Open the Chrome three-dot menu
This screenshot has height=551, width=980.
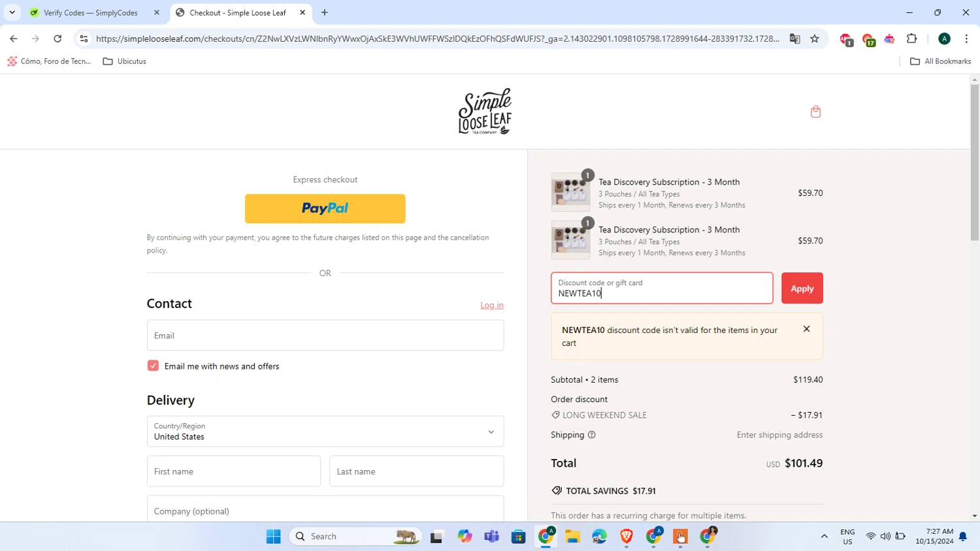[x=966, y=39]
